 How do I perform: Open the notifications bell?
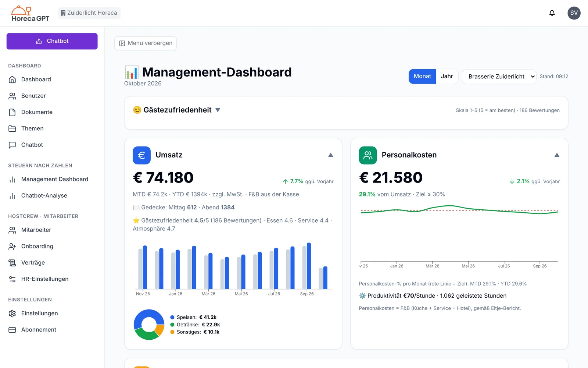(552, 13)
